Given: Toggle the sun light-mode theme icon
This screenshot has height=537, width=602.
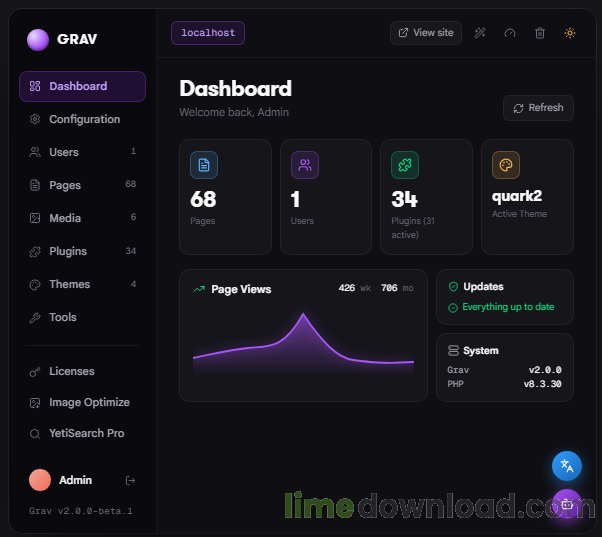Looking at the screenshot, I should click(570, 33).
